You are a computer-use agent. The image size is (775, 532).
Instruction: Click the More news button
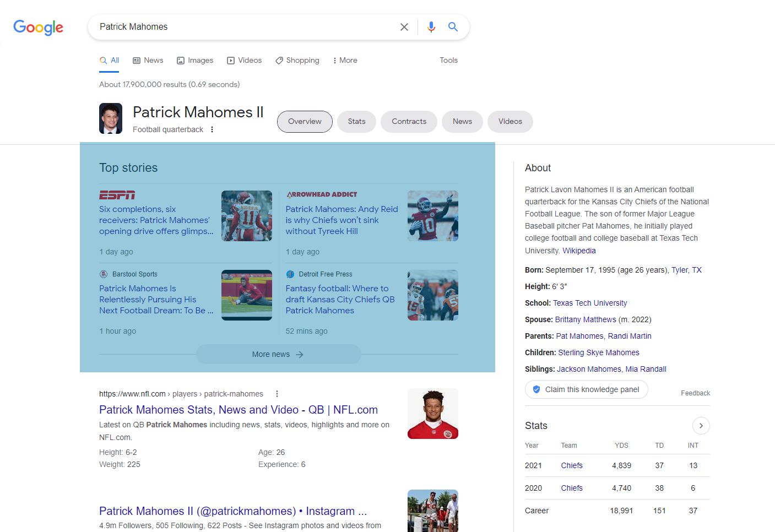[x=278, y=354]
